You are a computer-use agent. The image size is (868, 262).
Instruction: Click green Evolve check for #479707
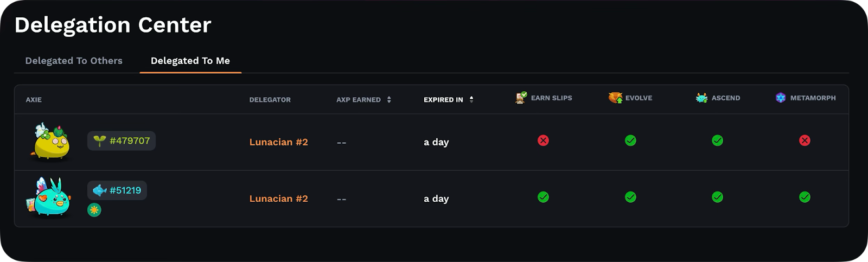tap(630, 140)
